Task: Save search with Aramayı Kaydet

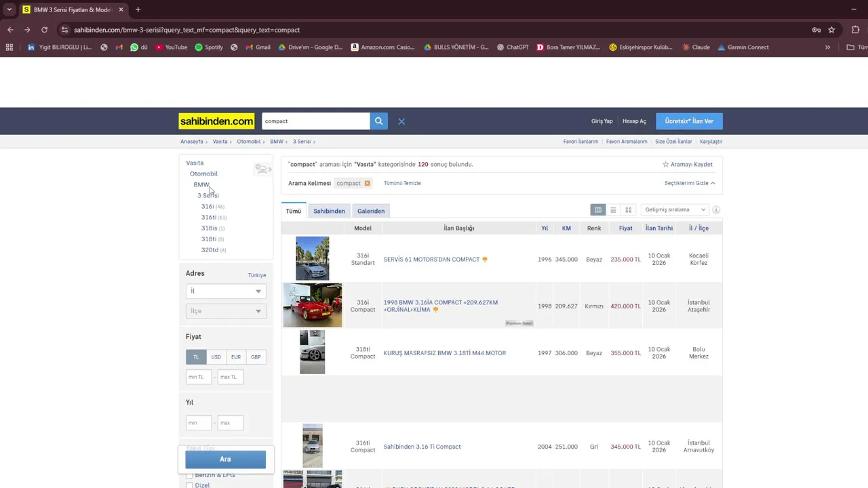Action: [688, 164]
